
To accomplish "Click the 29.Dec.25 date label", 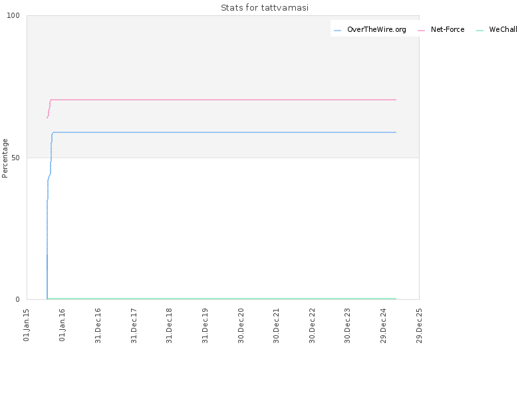I will (419, 326).
